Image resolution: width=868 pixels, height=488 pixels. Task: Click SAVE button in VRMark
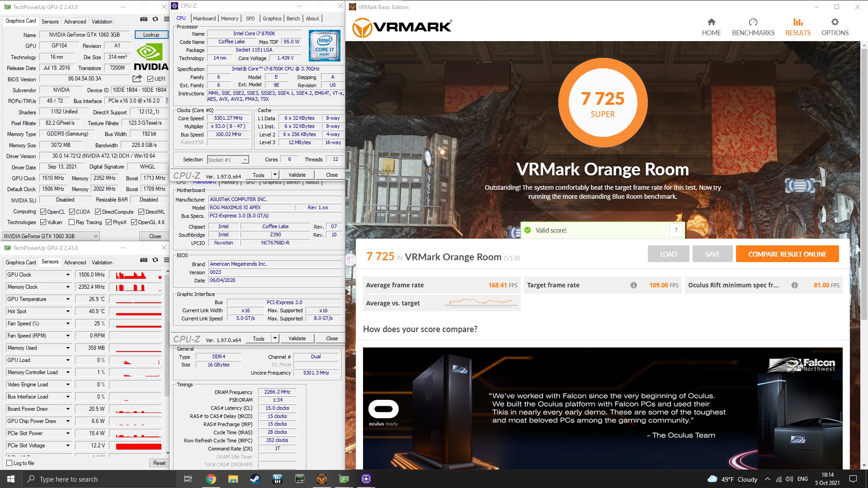coord(712,254)
